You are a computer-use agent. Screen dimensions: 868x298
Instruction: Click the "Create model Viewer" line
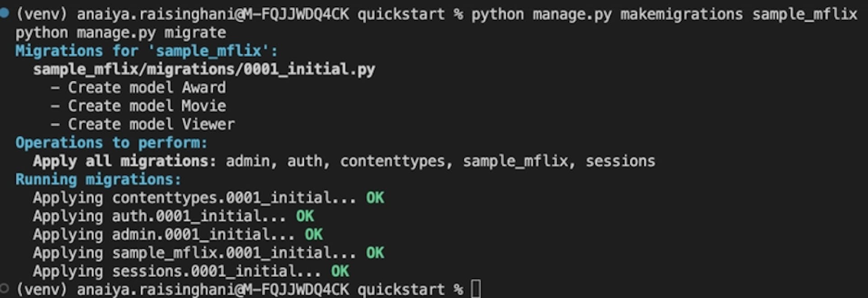pyautogui.click(x=151, y=124)
